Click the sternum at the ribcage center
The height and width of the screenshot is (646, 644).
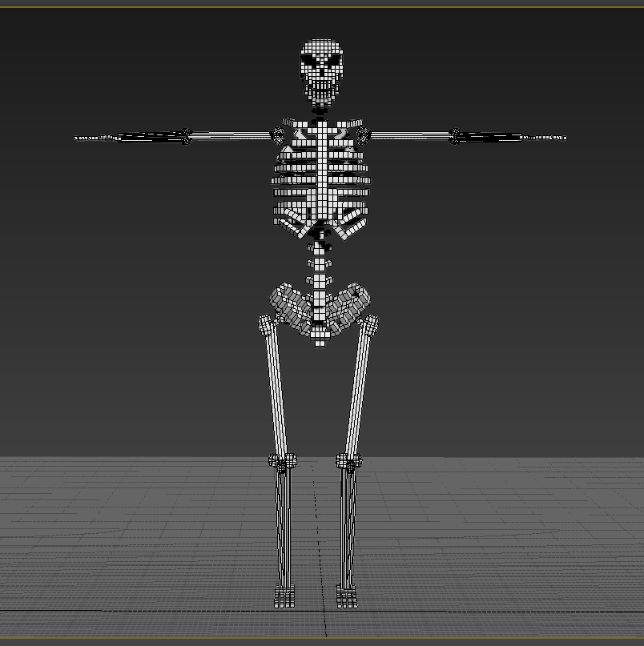(x=324, y=170)
